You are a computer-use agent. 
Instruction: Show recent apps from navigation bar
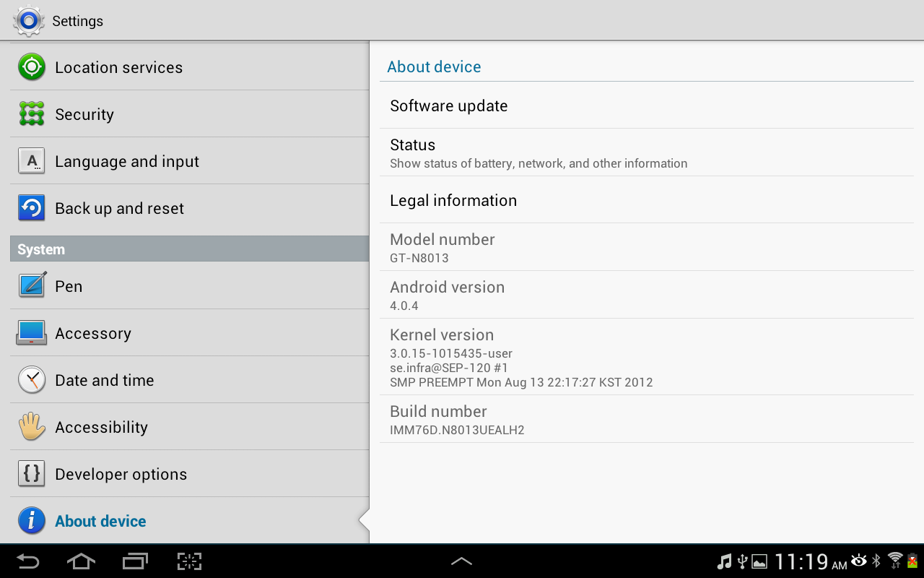click(x=135, y=561)
